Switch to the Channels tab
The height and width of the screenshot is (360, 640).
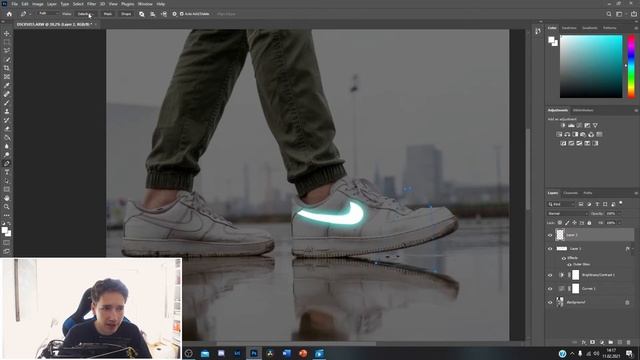tap(571, 193)
